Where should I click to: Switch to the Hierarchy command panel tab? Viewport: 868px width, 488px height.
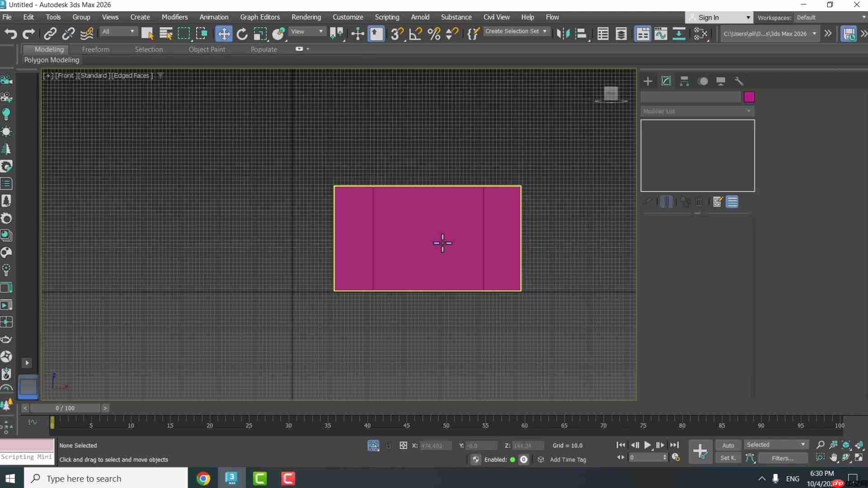pos(684,81)
